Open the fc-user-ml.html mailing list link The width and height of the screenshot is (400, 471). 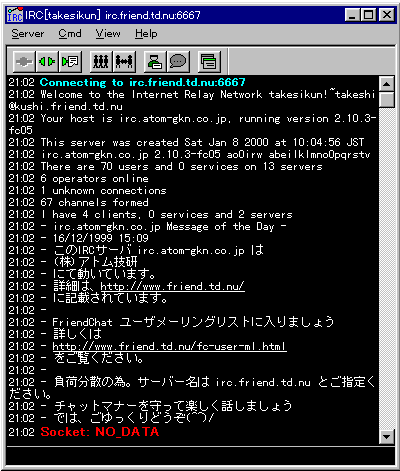(169, 346)
